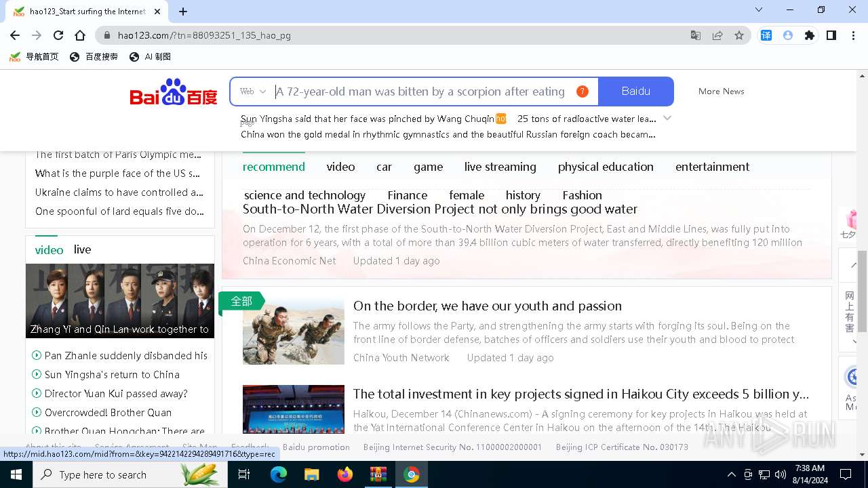Open the South-to-North Water Diversion headline
Screen dimensions: 868x488
coord(440,209)
